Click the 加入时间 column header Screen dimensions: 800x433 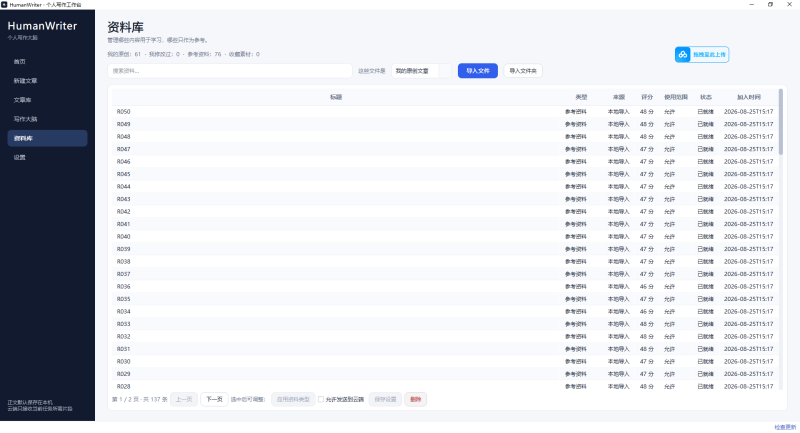748,97
